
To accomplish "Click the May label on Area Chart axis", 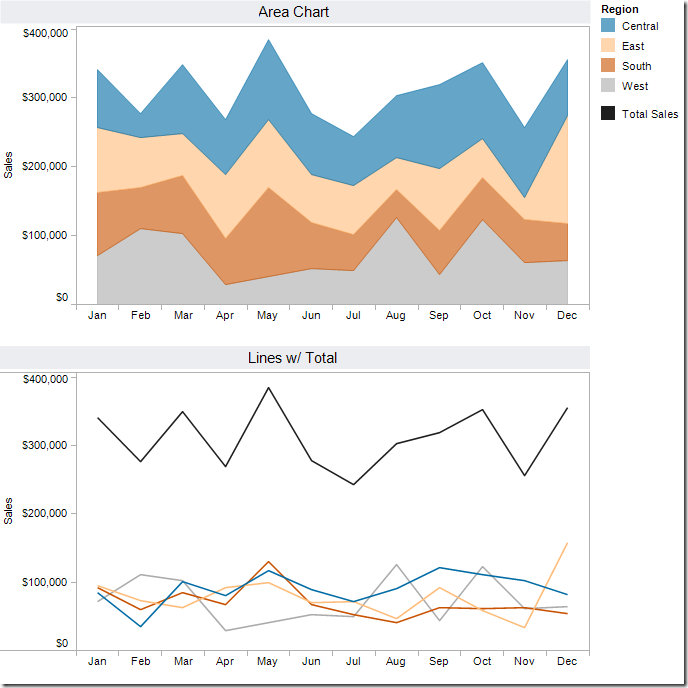I will pos(267,315).
